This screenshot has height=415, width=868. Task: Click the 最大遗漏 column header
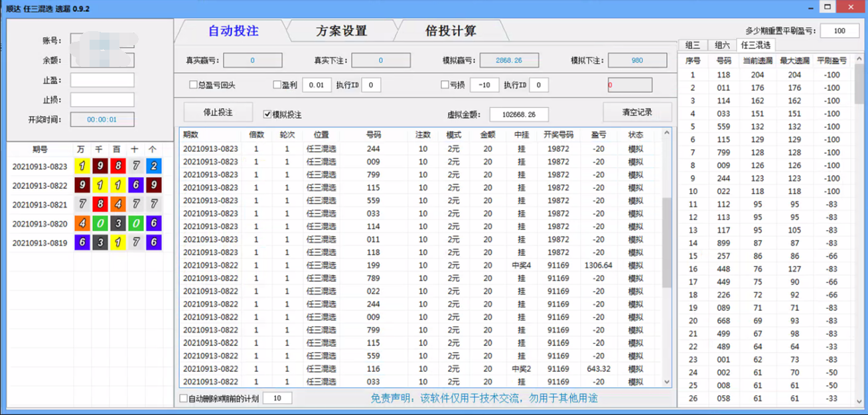pos(794,60)
